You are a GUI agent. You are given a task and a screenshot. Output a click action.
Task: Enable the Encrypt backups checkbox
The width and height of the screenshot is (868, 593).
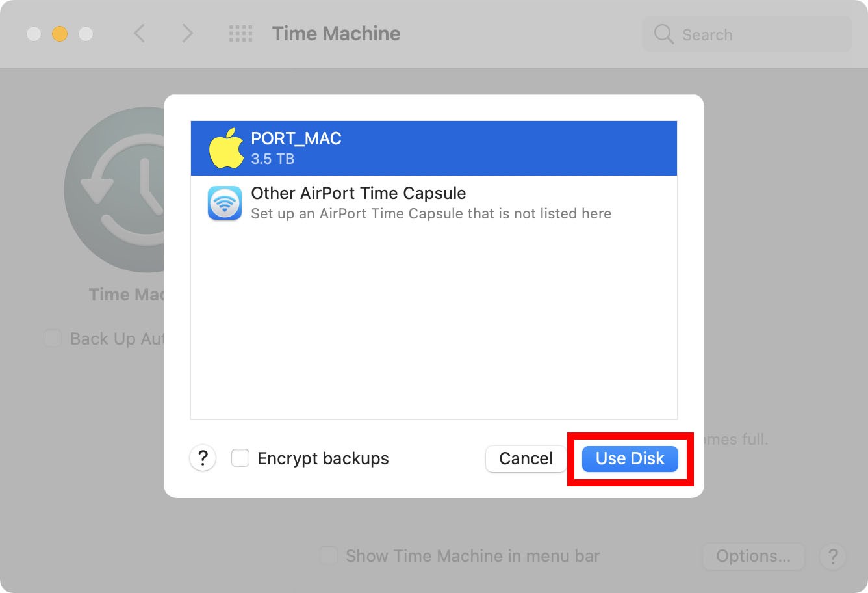(240, 458)
